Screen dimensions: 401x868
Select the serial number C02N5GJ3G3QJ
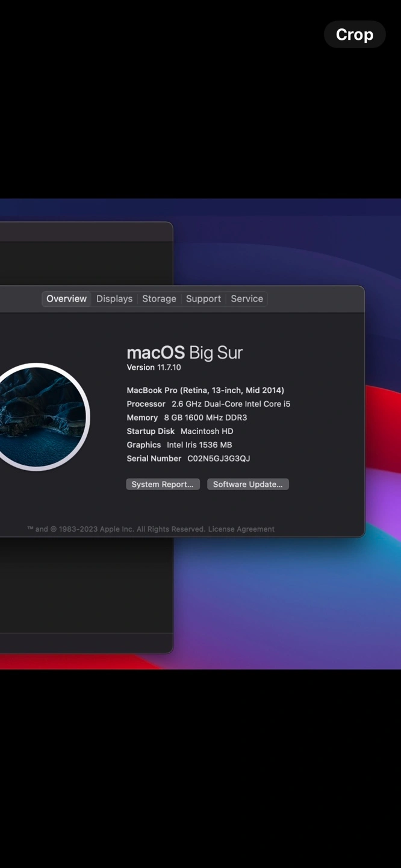pyautogui.click(x=219, y=458)
